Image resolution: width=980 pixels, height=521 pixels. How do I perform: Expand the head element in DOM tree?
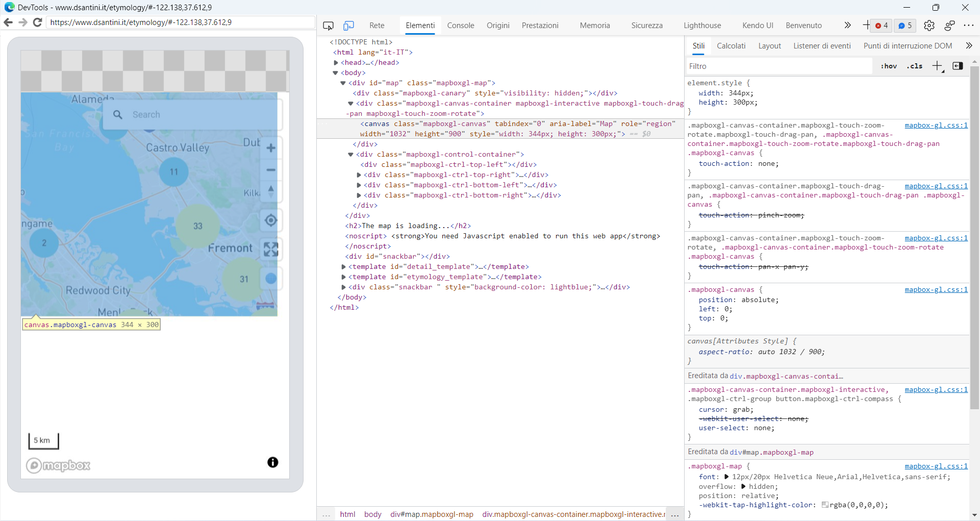(x=336, y=62)
